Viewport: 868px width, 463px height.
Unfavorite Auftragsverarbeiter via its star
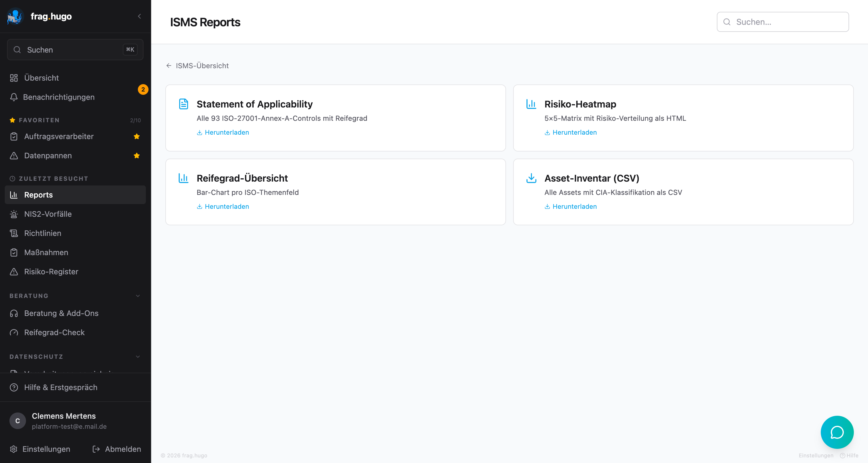(136, 136)
